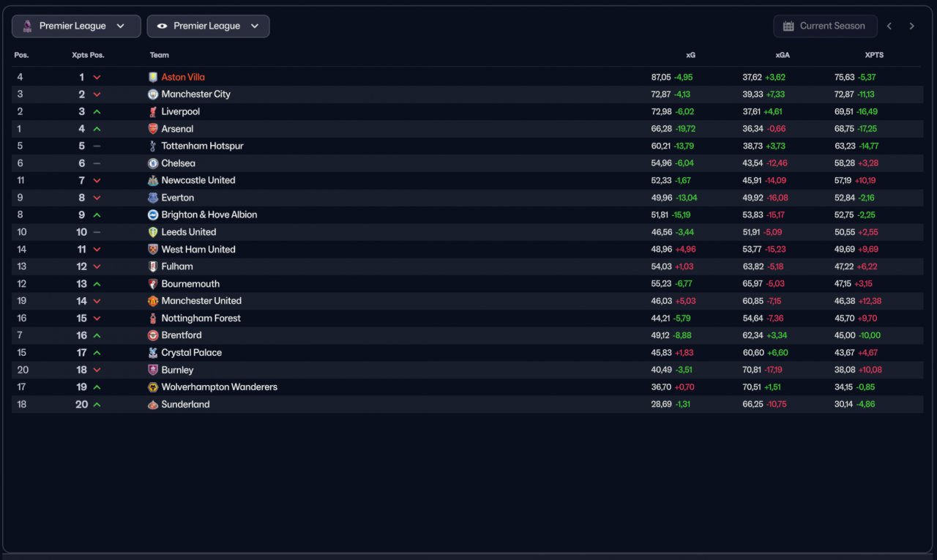Click the Everton club crest
Image resolution: width=937 pixels, height=560 pixels.
[153, 198]
